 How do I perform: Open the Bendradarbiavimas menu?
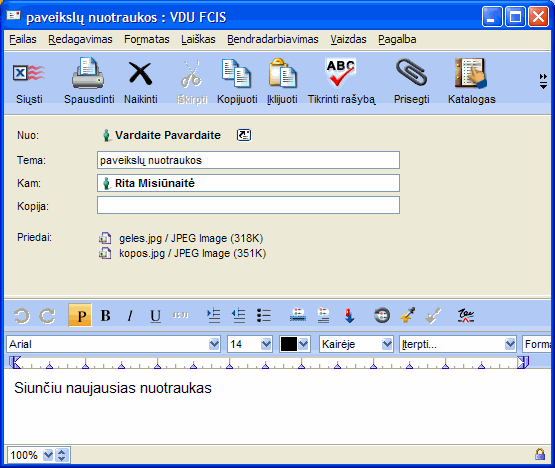[x=273, y=39]
